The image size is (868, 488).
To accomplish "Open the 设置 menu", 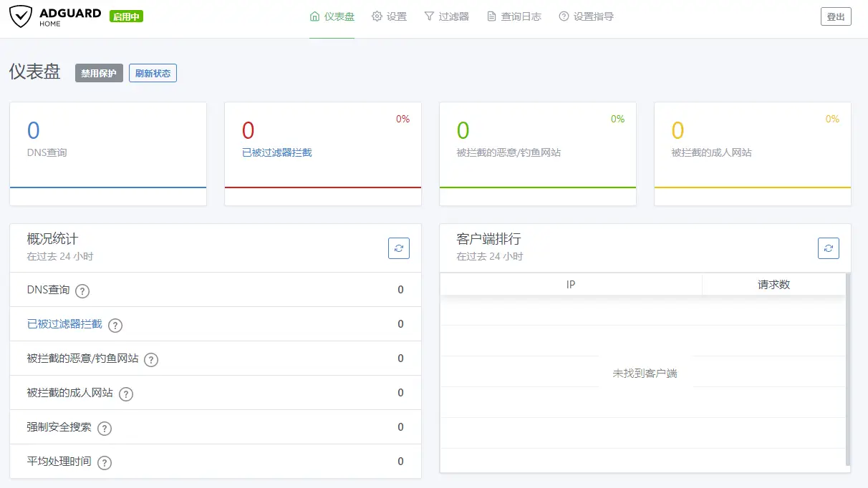I will click(389, 16).
